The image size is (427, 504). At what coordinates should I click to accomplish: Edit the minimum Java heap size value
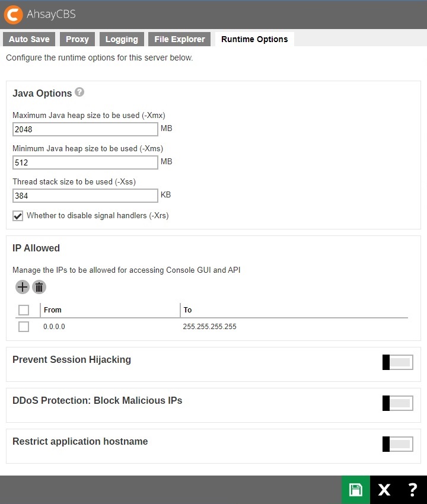click(x=85, y=162)
